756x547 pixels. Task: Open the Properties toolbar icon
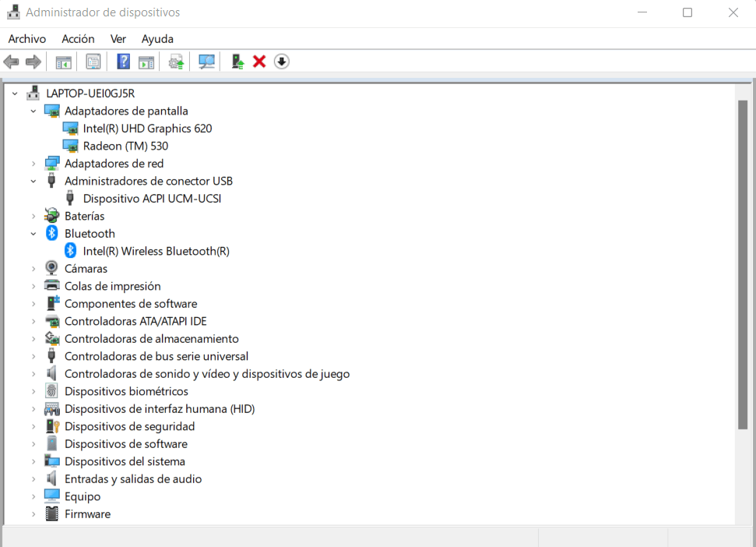click(x=93, y=62)
